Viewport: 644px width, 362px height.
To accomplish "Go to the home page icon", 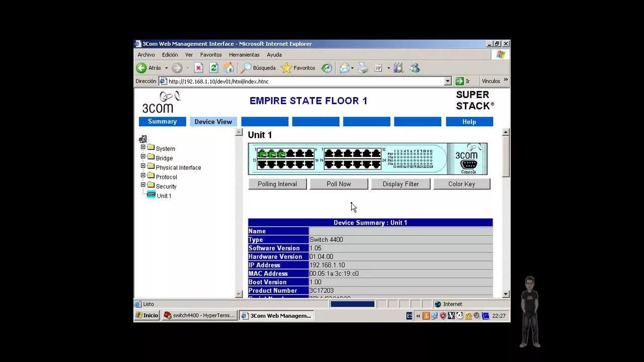I will (x=229, y=68).
